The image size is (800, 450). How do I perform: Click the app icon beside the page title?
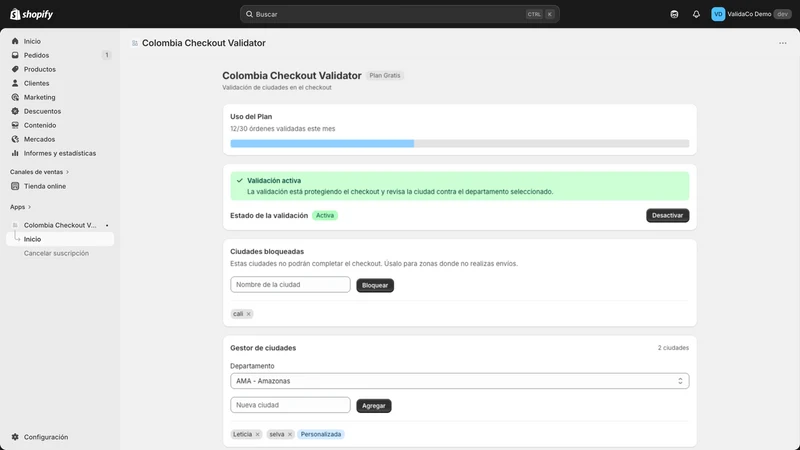pyautogui.click(x=135, y=43)
